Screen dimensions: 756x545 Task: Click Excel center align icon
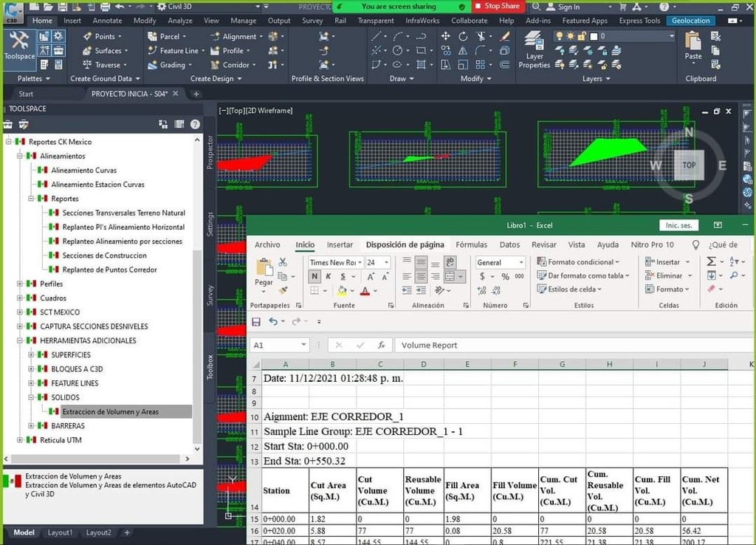click(421, 276)
